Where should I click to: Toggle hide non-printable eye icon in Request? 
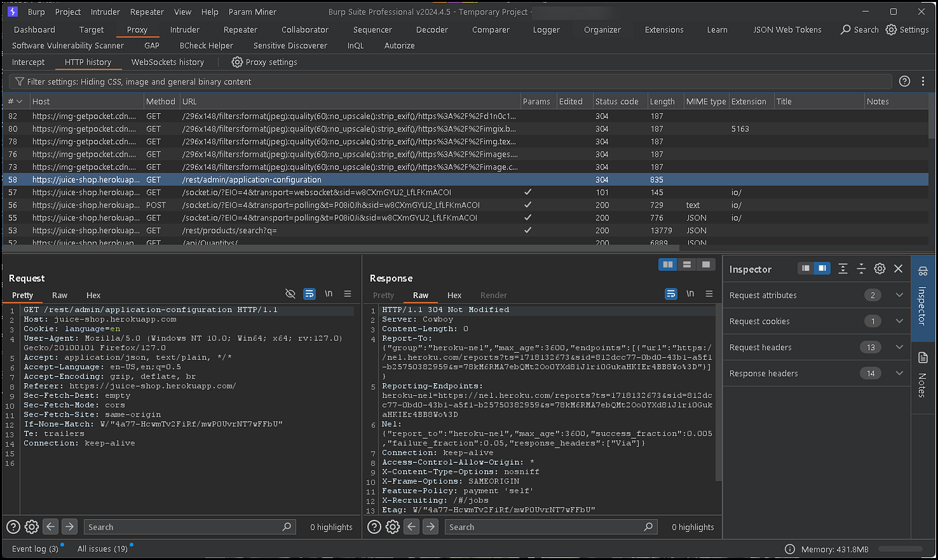coord(290,293)
